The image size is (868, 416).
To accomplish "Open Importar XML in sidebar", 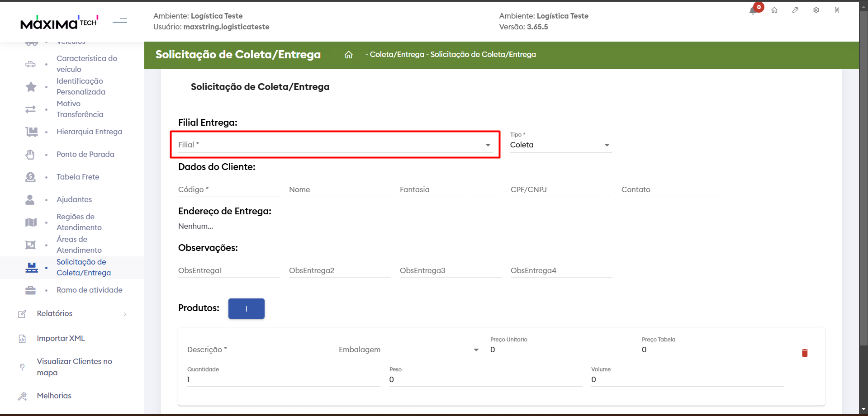I will point(61,339).
